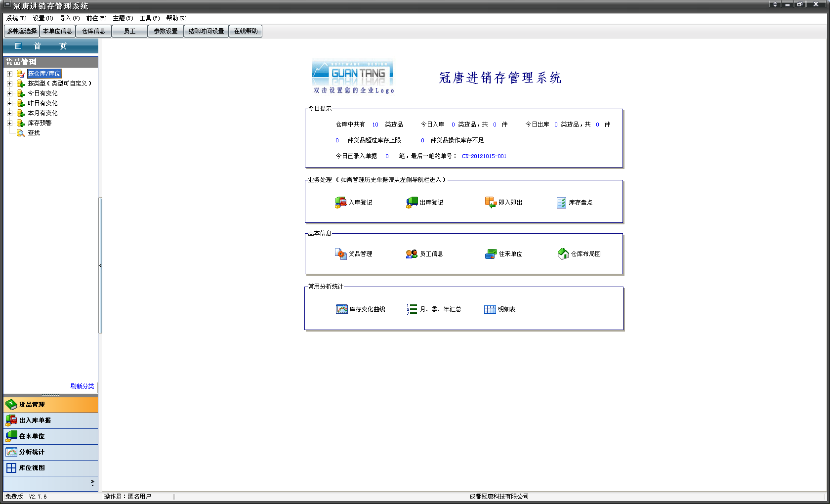
Task: Click the 货品管理 panel header
Action: pos(50,62)
